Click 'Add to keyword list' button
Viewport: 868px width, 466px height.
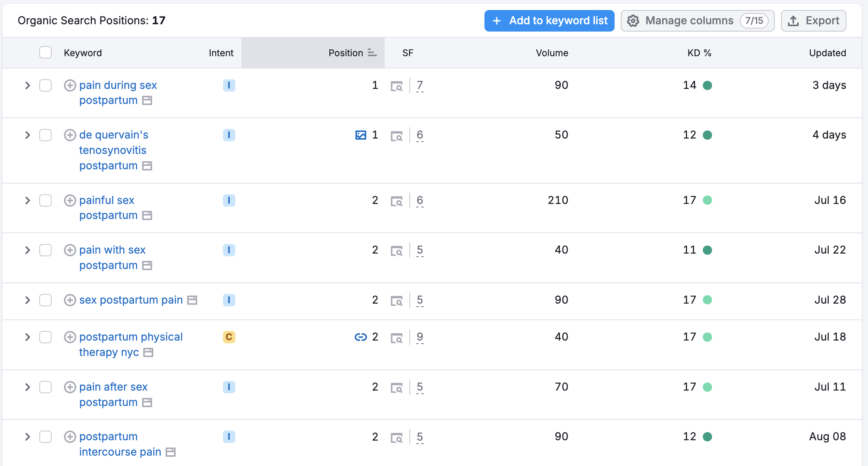tap(549, 21)
